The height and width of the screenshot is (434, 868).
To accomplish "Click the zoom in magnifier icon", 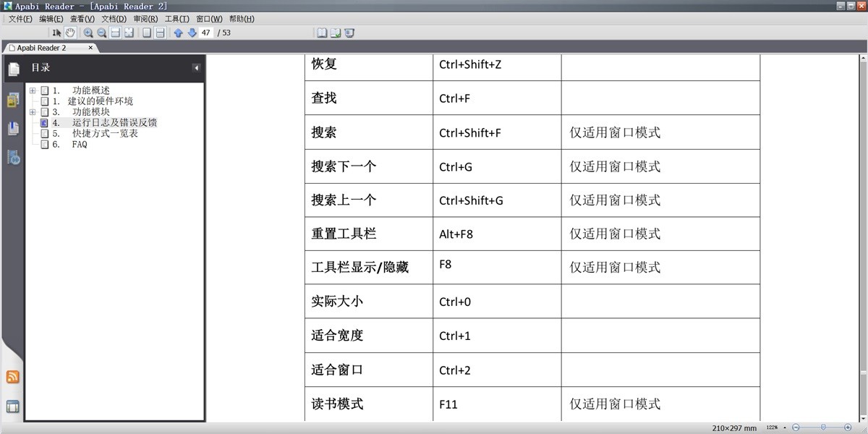I will 88,33.
